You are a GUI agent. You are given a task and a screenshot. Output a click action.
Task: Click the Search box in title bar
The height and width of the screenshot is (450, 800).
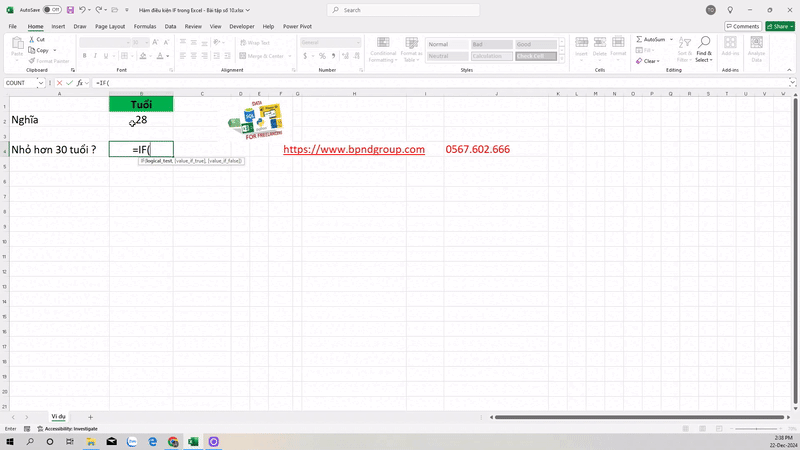tap(403, 10)
